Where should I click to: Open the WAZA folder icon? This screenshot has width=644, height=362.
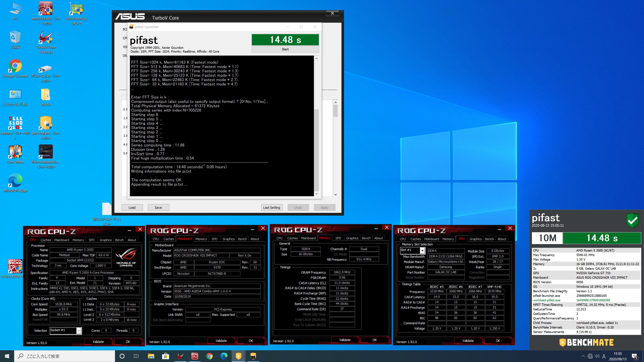[x=46, y=97]
